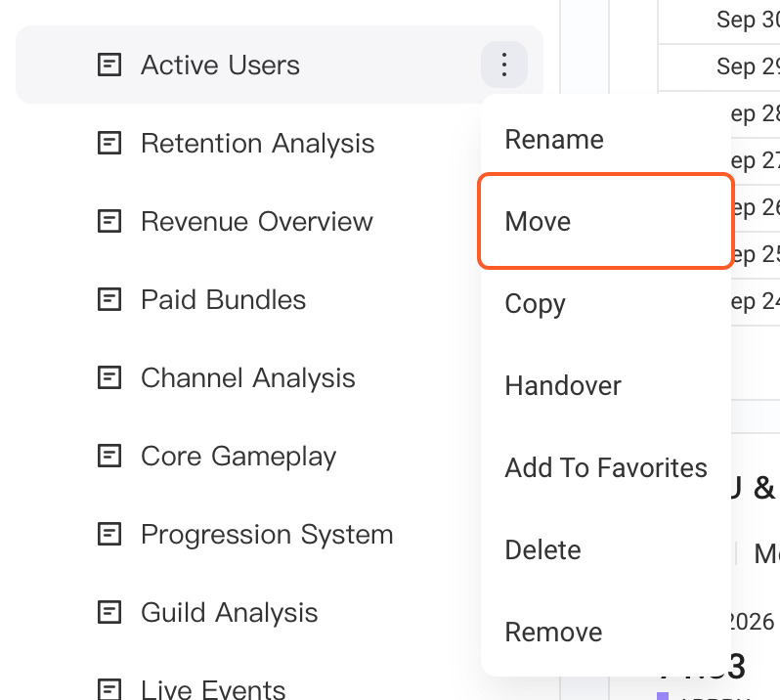Image resolution: width=780 pixels, height=700 pixels.
Task: Open the Paid Bundles dashboard
Action: (x=224, y=299)
